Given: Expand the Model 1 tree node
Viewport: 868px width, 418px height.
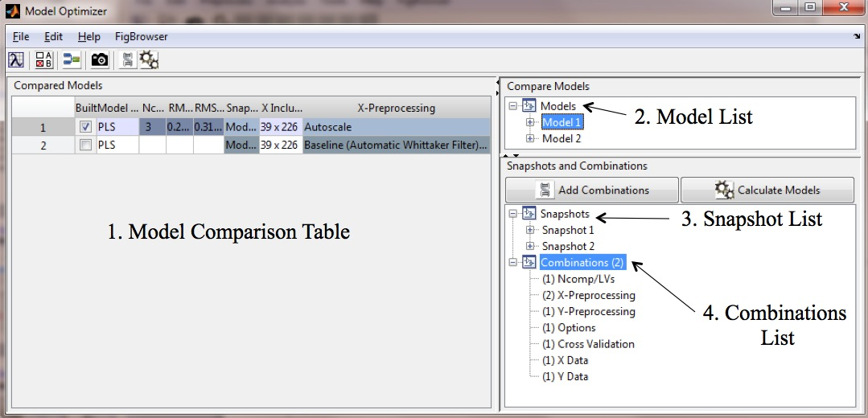Looking at the screenshot, I should (530, 122).
